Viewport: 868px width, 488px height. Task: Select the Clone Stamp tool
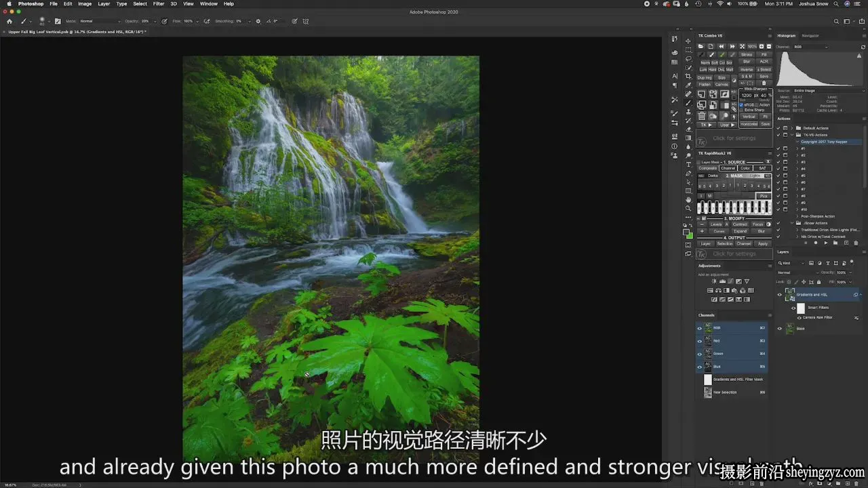coord(688,111)
